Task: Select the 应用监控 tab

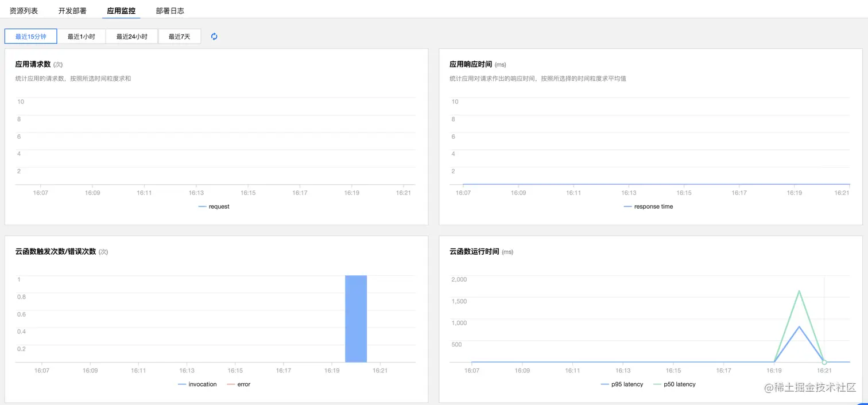Action: click(121, 11)
